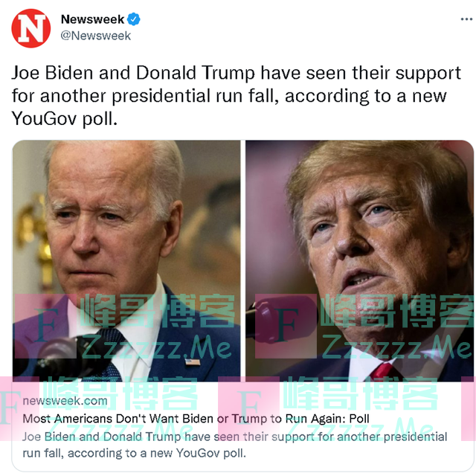
Task: Click the F logo watermark on Biden photo
Action: point(45,326)
